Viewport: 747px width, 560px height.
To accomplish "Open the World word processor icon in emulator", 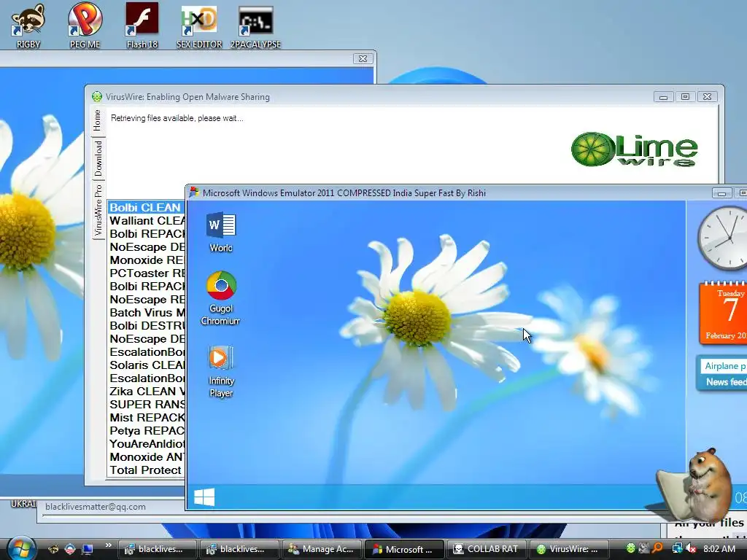I will tap(221, 232).
